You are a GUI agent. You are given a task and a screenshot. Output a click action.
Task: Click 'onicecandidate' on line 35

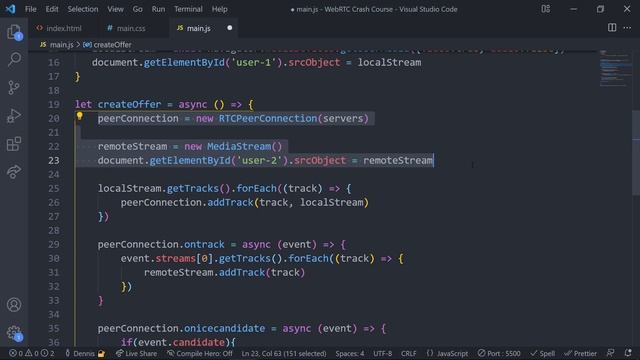(x=224, y=329)
